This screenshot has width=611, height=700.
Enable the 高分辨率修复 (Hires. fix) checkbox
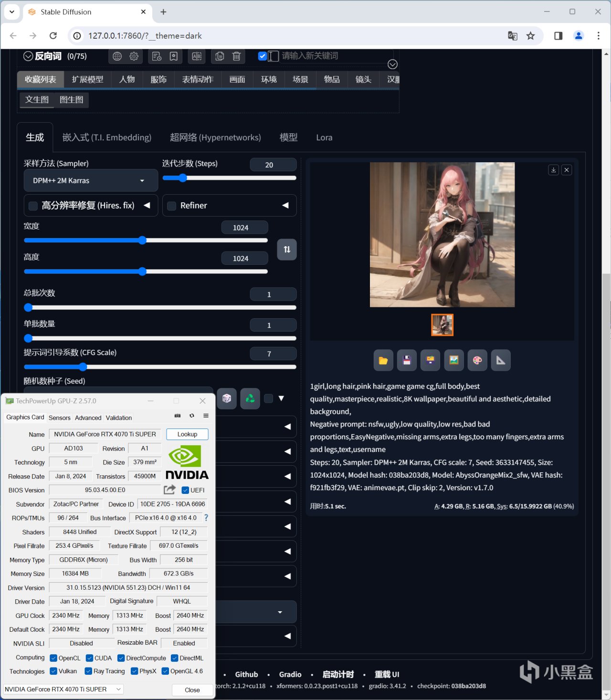point(33,206)
